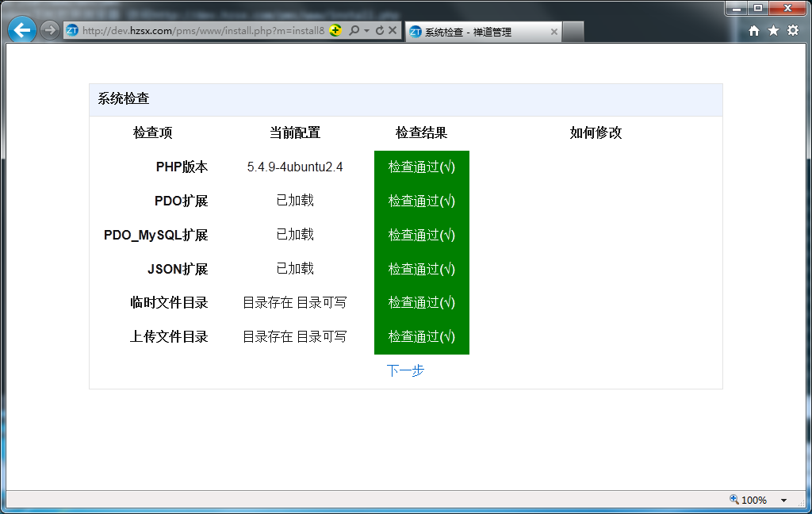Refresh the page with the reload icon
812x514 pixels.
click(380, 31)
